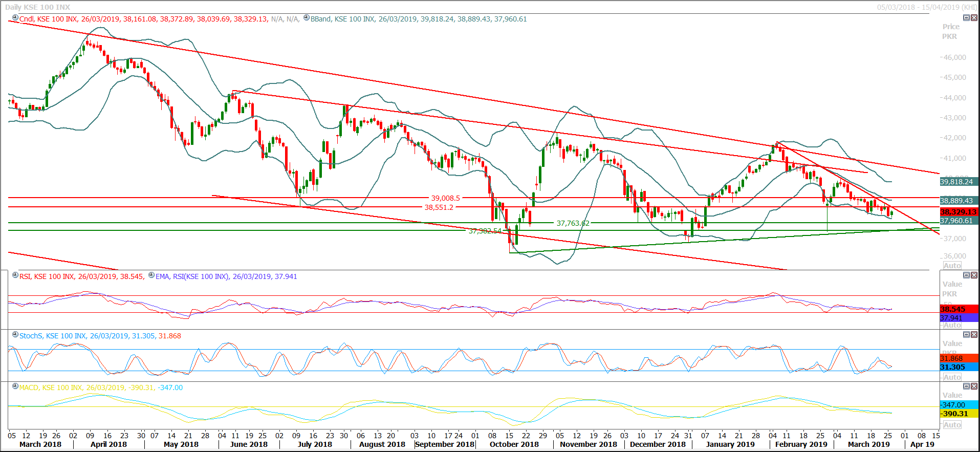Click the yellow -390.31 MACD value tag
The height and width of the screenshot is (452, 980).
tap(959, 414)
